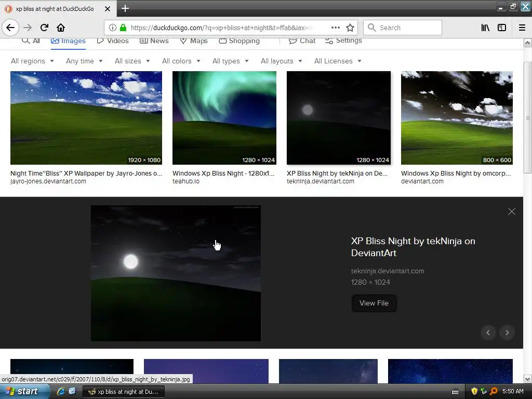Click the scrollbar down arrow
Screen dimensions: 532x399
[x=527, y=379]
